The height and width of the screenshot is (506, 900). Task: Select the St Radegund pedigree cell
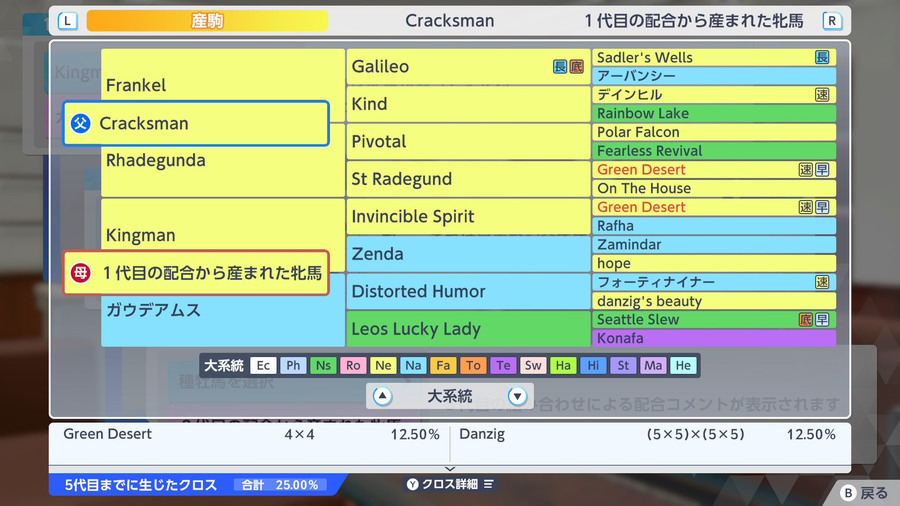coord(468,179)
